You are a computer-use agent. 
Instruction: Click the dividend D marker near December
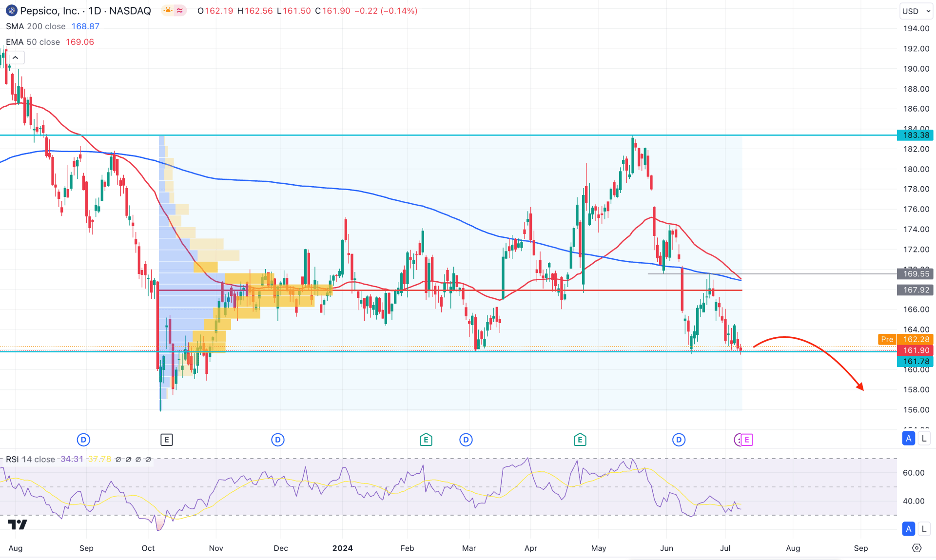point(277,440)
